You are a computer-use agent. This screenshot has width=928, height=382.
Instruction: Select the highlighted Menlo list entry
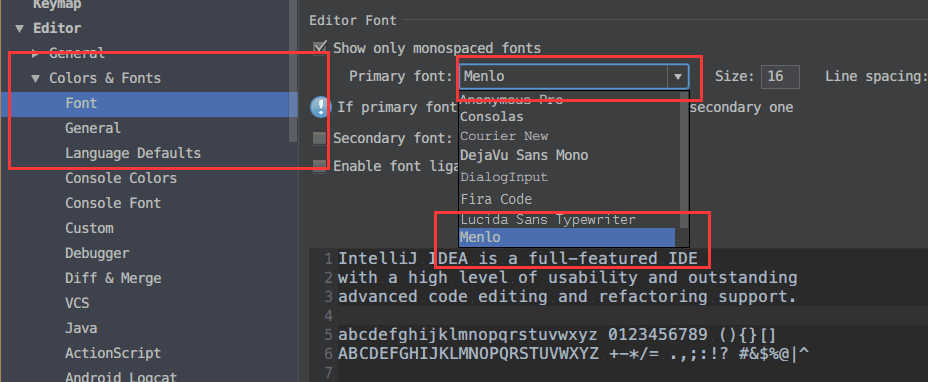click(x=567, y=237)
